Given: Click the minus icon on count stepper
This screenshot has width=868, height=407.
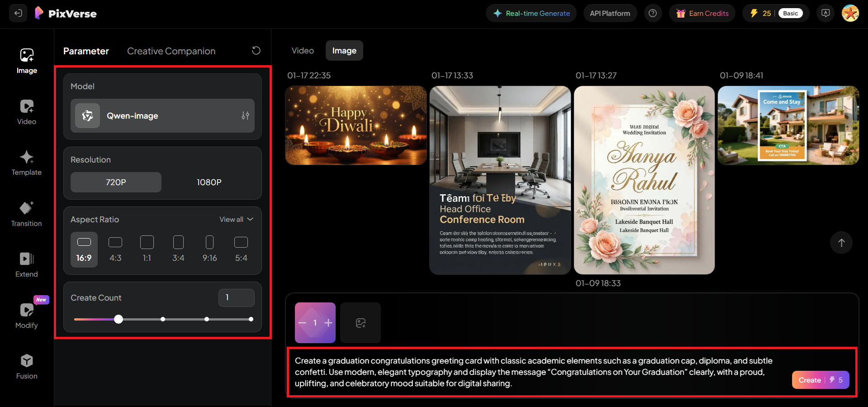Looking at the screenshot, I should pos(303,323).
